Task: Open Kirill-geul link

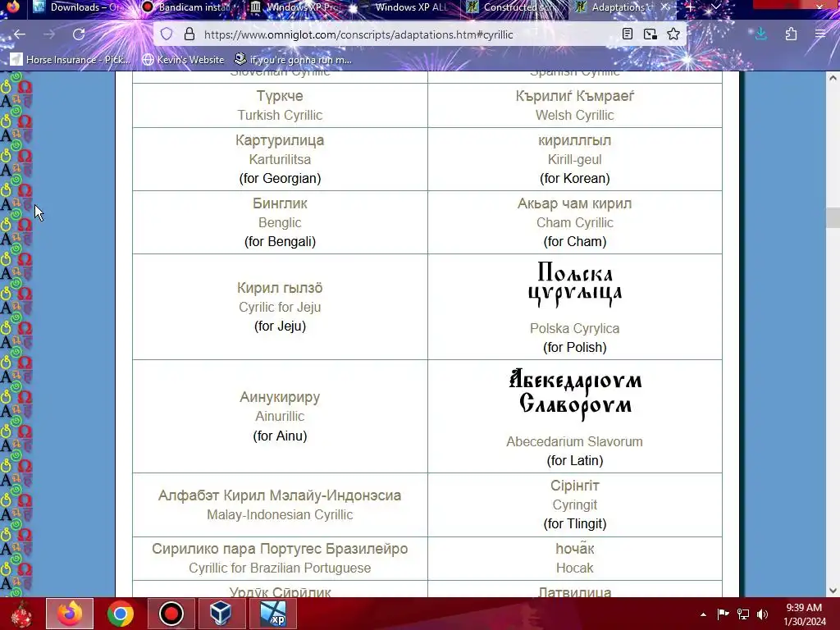Action: pyautogui.click(x=575, y=160)
